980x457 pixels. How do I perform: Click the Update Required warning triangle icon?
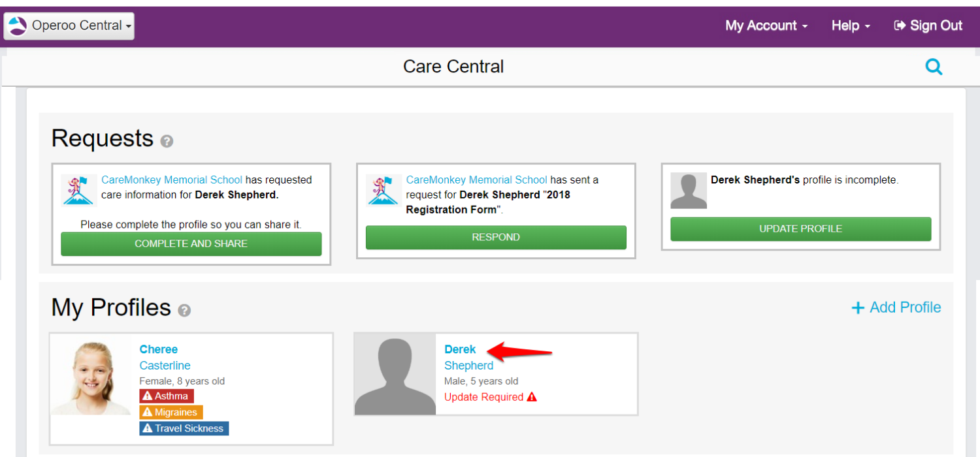(x=532, y=397)
